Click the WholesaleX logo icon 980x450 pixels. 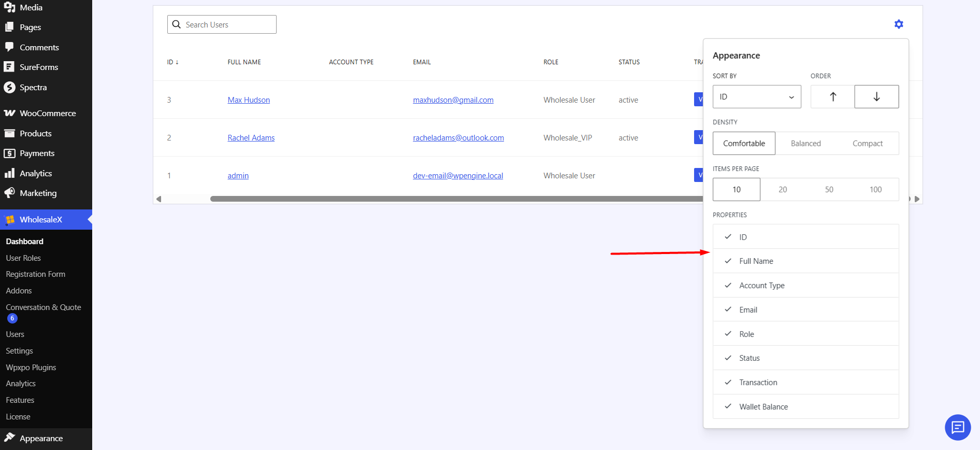[x=10, y=220]
